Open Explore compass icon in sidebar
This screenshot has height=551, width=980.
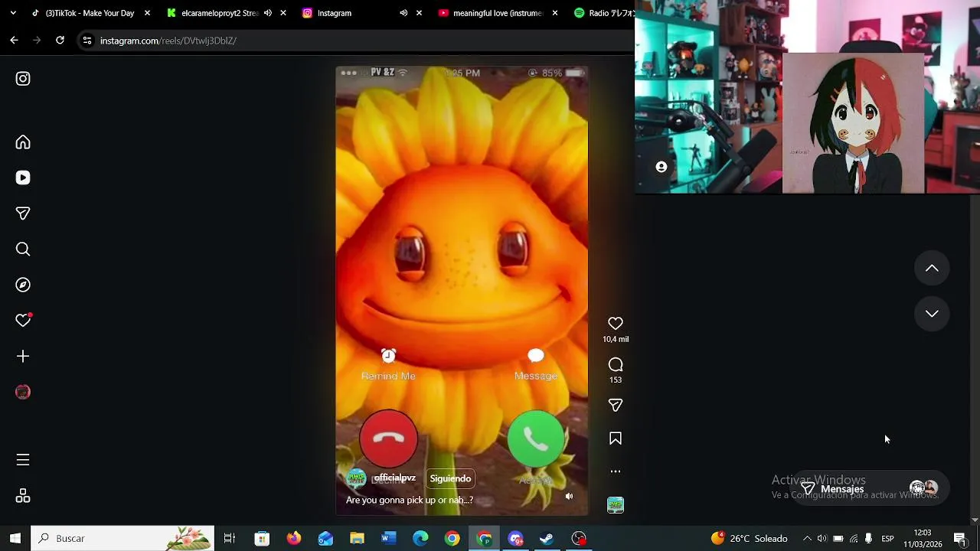(x=23, y=285)
